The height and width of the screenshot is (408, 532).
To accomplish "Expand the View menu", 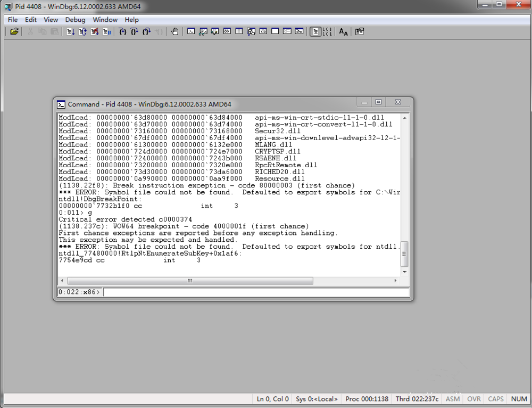I will pos(51,20).
